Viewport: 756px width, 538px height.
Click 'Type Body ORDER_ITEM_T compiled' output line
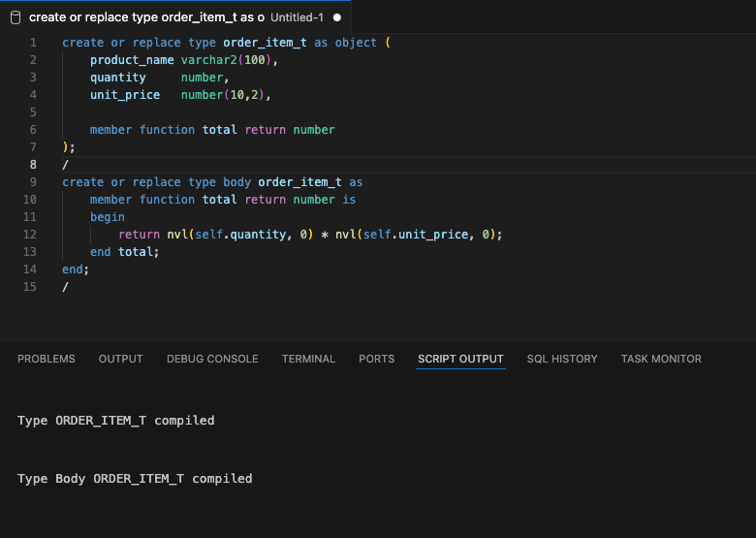pos(135,479)
